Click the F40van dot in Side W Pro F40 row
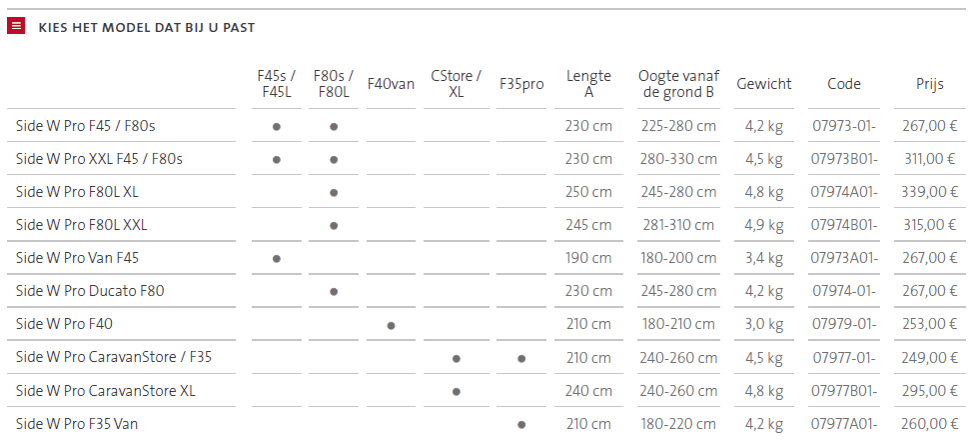The image size is (980, 448). [391, 325]
